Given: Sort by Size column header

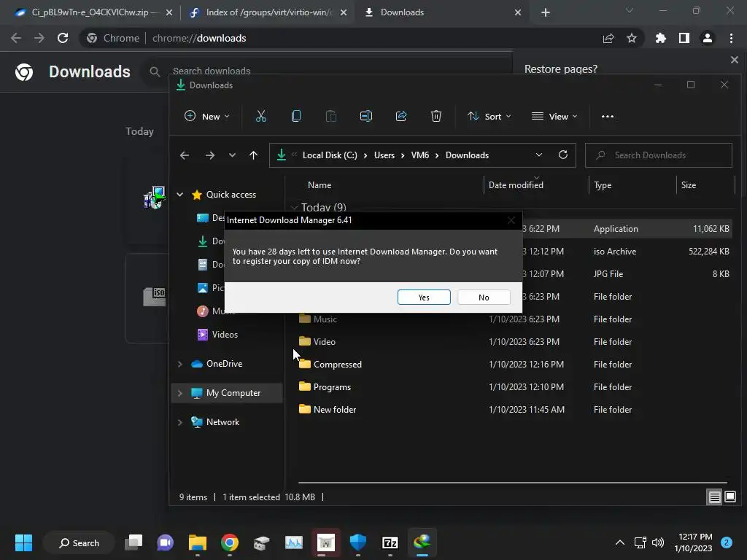Looking at the screenshot, I should pos(689,185).
